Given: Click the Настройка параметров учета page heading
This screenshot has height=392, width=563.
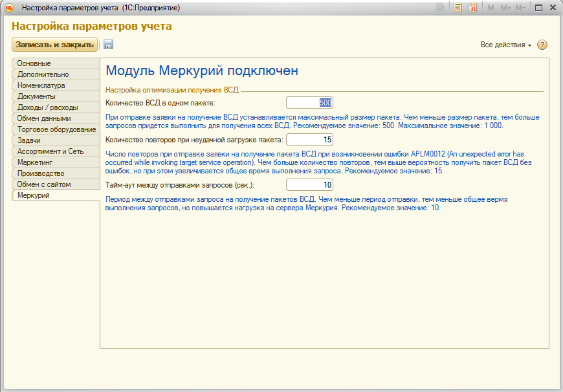Looking at the screenshot, I should pyautogui.click(x=91, y=27).
